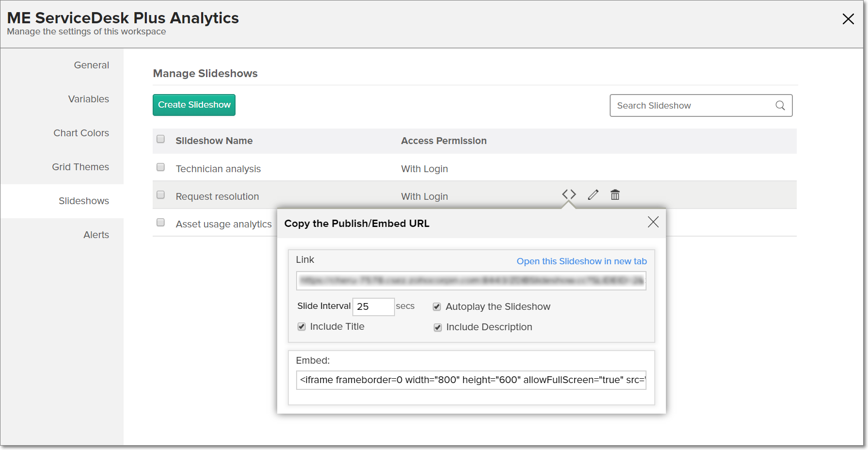The height and width of the screenshot is (450, 868).
Task: Open the General settings tab
Action: (x=91, y=65)
